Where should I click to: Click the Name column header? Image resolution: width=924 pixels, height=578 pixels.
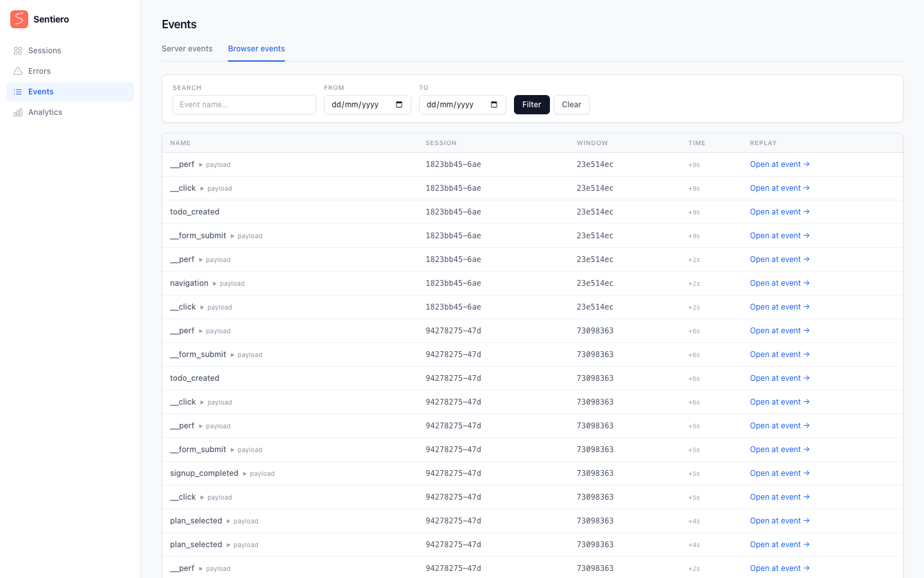tap(180, 143)
